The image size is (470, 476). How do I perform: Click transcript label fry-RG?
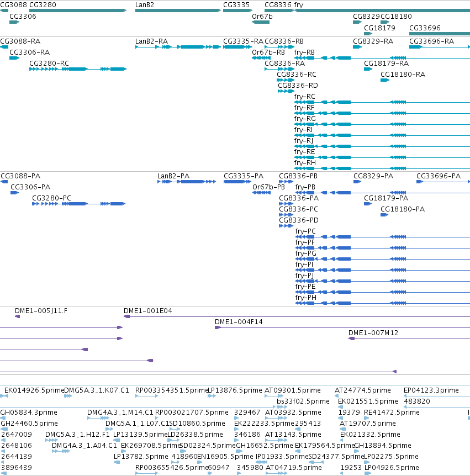305,119
